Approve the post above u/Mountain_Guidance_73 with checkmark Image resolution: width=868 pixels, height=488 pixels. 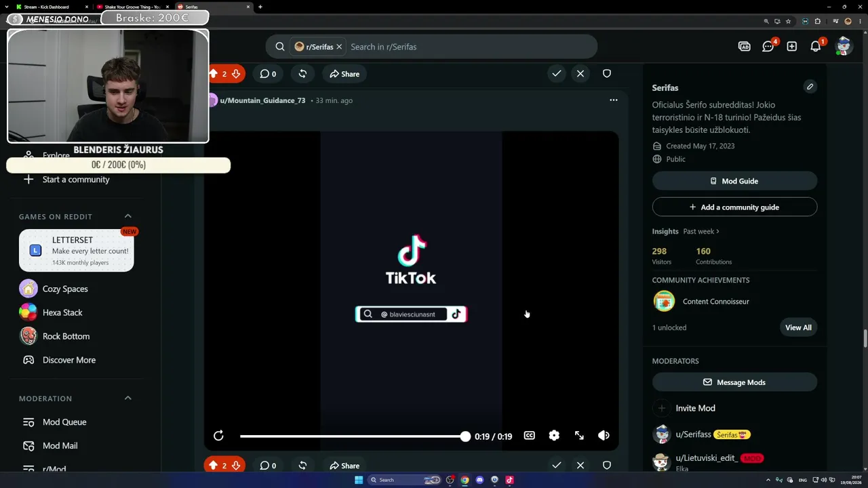coord(557,74)
